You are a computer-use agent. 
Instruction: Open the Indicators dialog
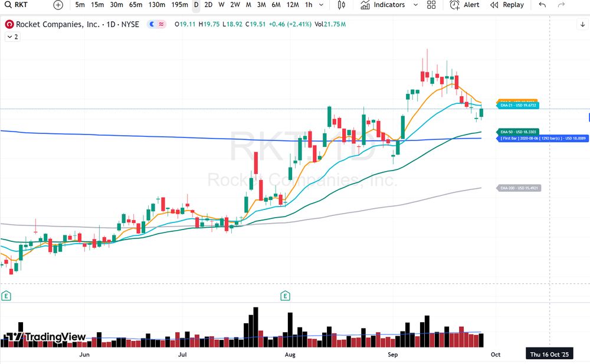click(383, 5)
